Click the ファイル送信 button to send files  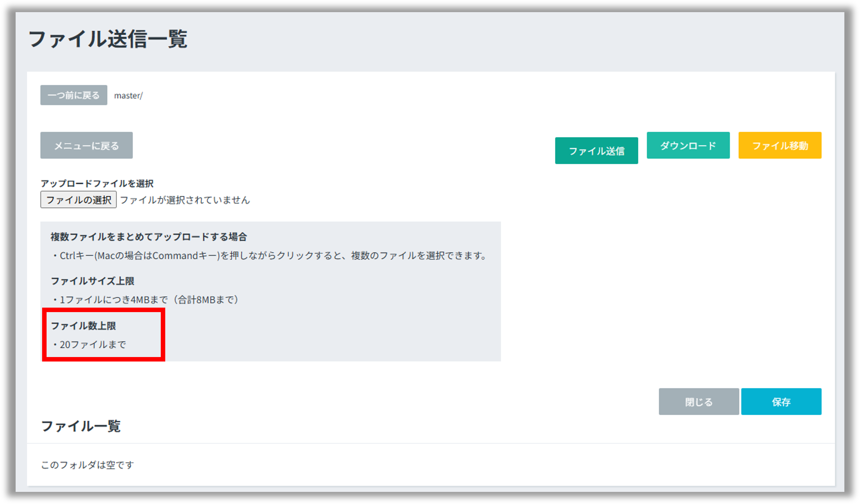[596, 150]
